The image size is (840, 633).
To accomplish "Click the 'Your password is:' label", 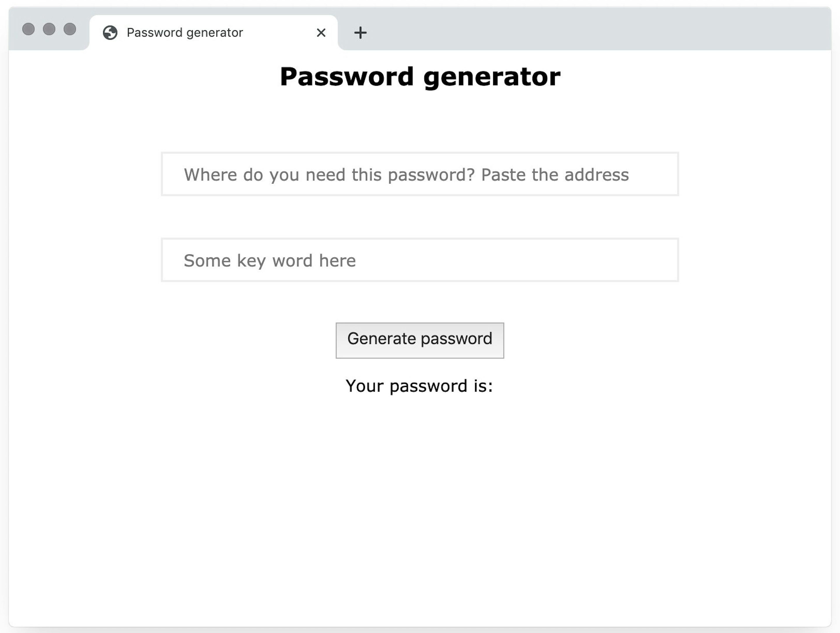I will click(x=419, y=386).
